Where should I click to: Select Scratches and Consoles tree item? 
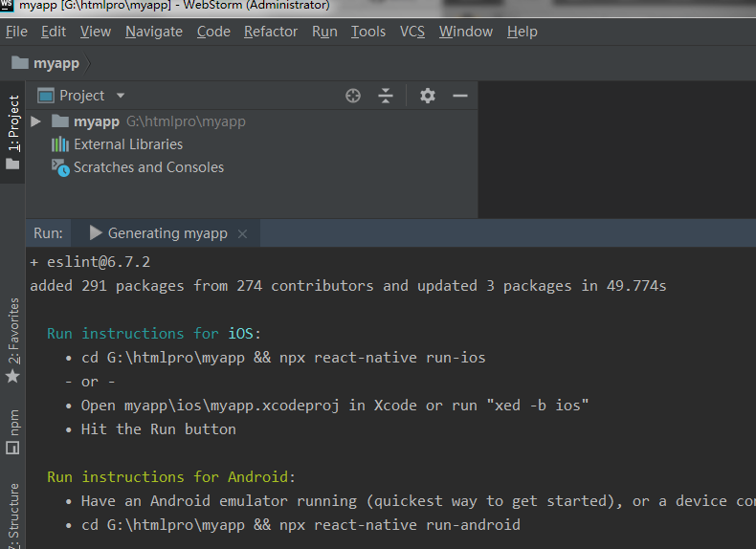click(x=148, y=167)
